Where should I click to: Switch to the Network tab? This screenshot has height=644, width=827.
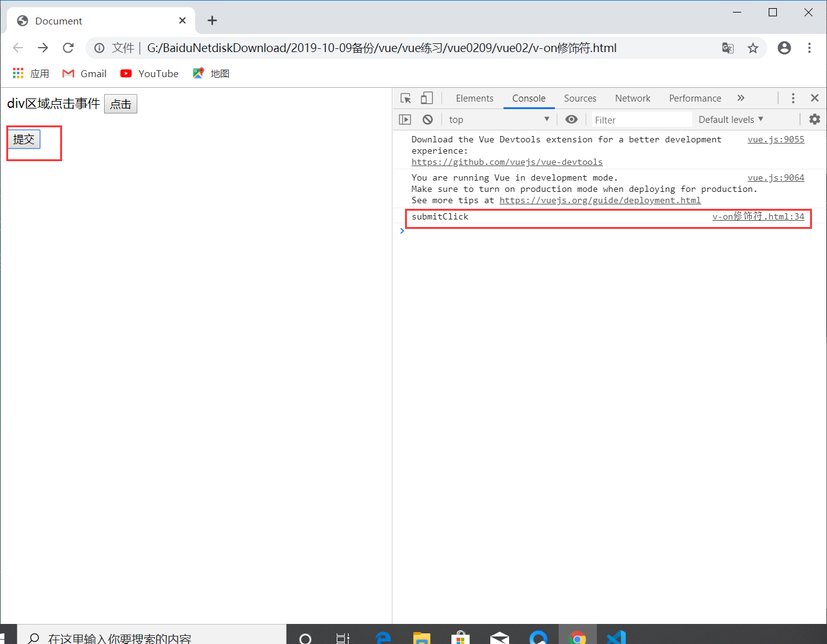(x=632, y=98)
